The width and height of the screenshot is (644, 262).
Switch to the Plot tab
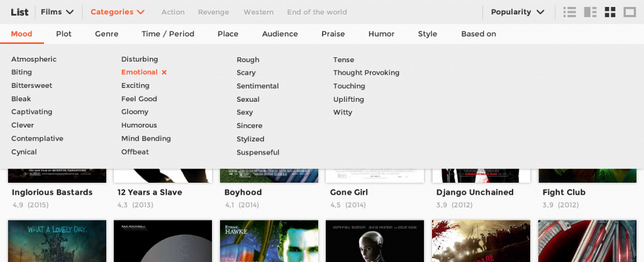[x=64, y=34]
